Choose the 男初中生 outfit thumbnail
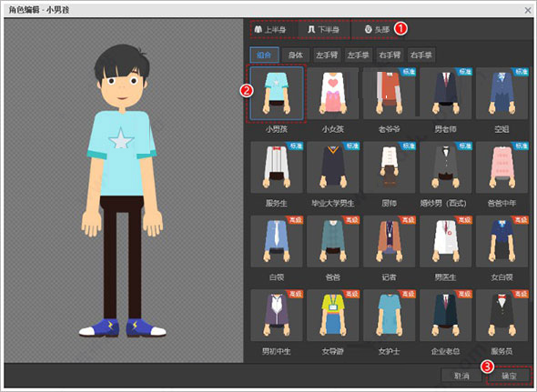Viewport: 537px width, 392px height. 277,316
